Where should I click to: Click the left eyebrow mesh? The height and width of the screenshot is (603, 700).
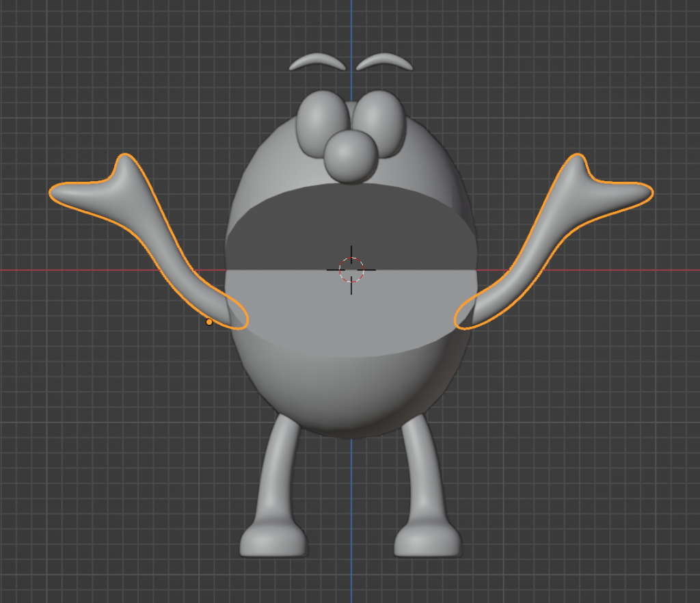click(x=317, y=62)
